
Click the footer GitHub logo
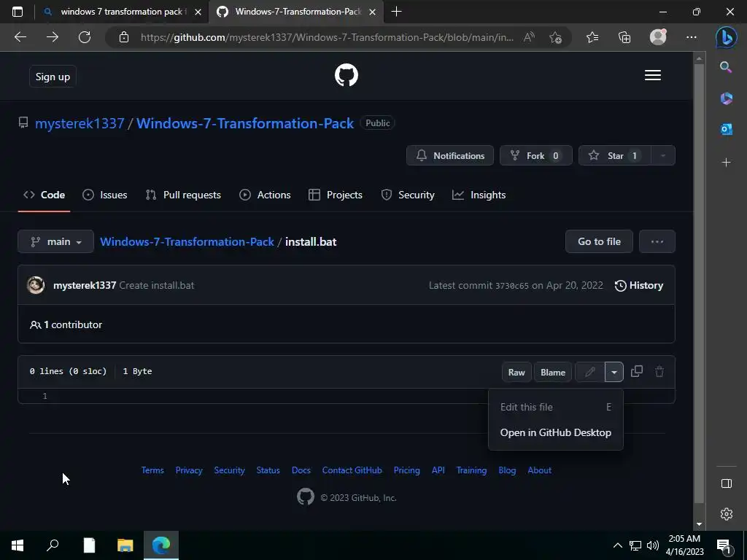point(306,497)
